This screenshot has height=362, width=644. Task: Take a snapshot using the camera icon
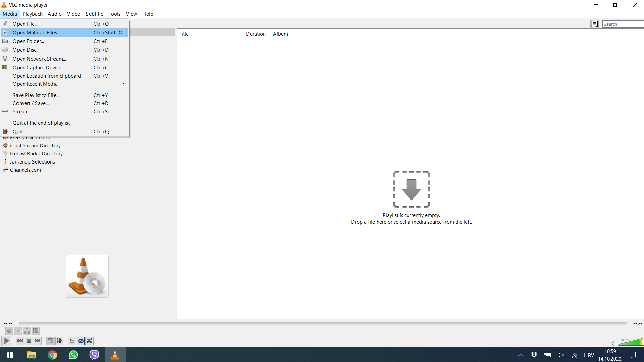(18, 331)
